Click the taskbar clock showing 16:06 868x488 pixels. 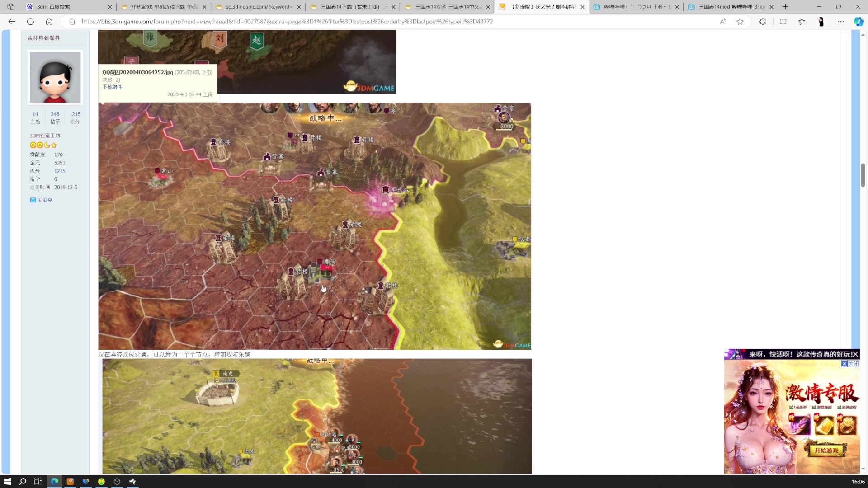point(858,482)
